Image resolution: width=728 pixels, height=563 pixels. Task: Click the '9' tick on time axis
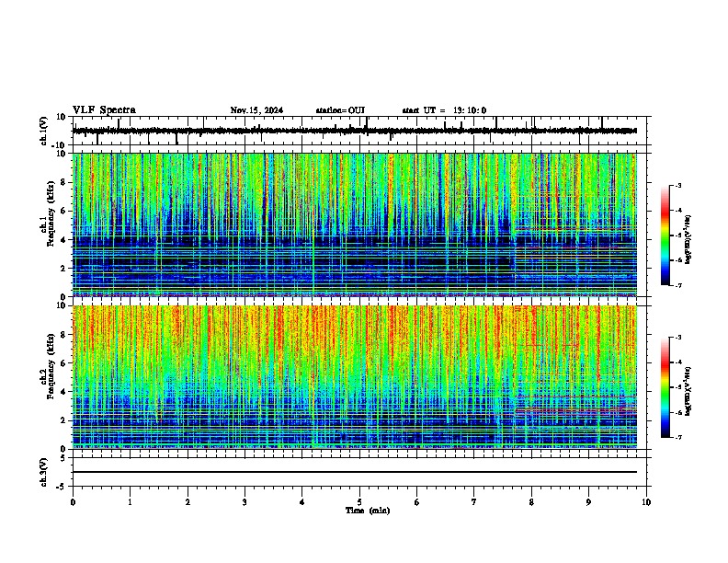pyautogui.click(x=588, y=502)
